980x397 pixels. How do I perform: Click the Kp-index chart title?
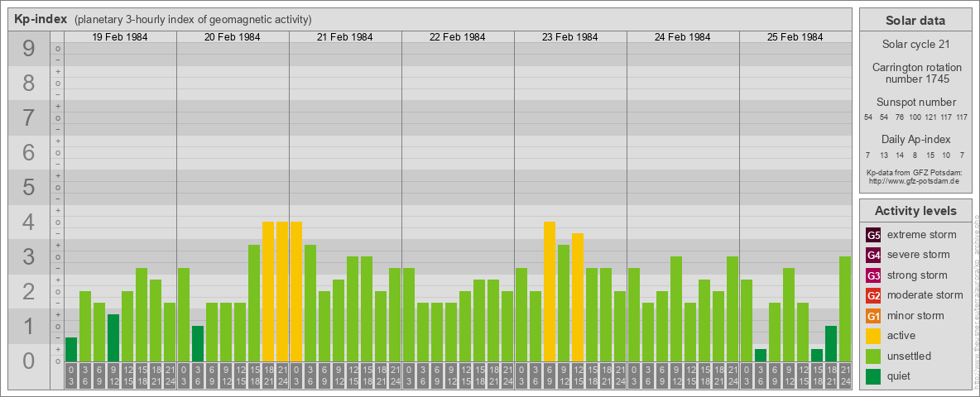(41, 19)
